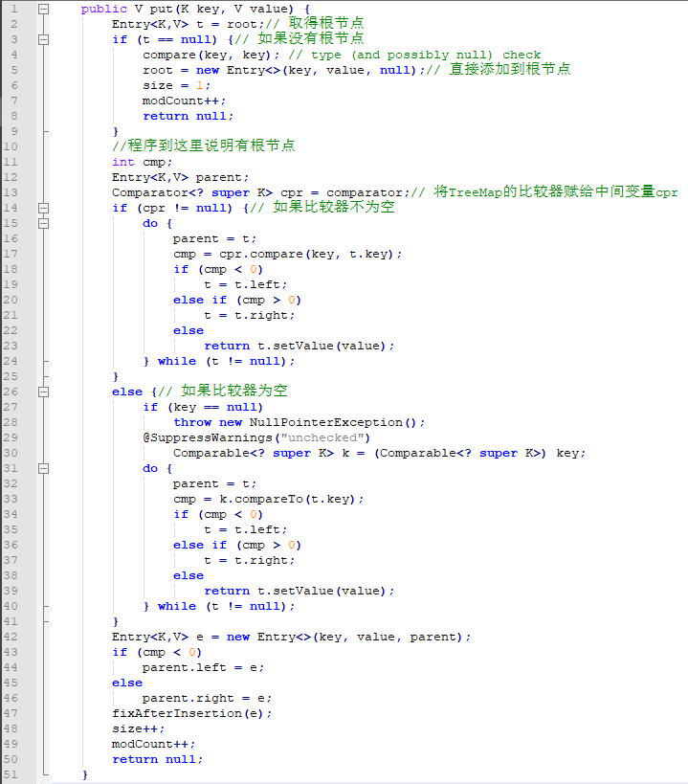Click 'cmp = cpr.compare(key, t.key);' line

[x=287, y=254]
